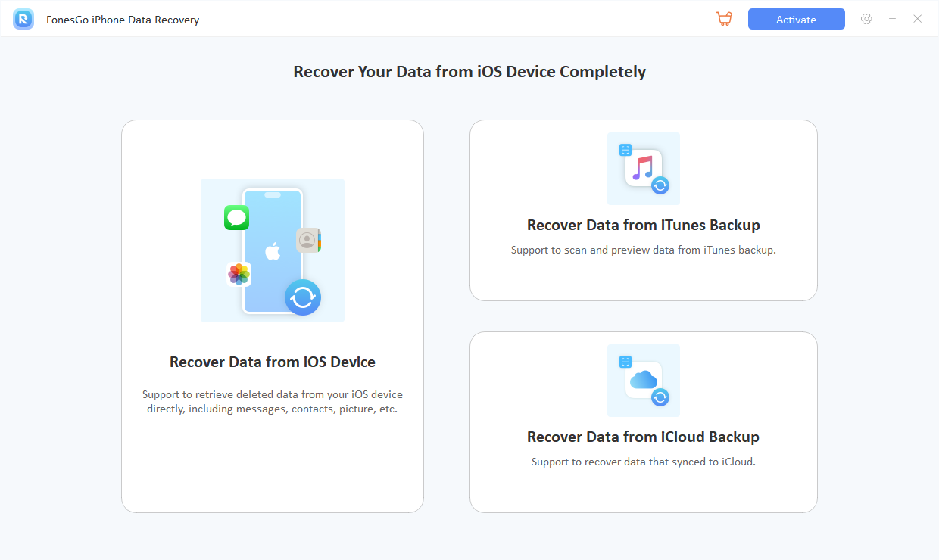Minimize the FonesGo window

(893, 19)
